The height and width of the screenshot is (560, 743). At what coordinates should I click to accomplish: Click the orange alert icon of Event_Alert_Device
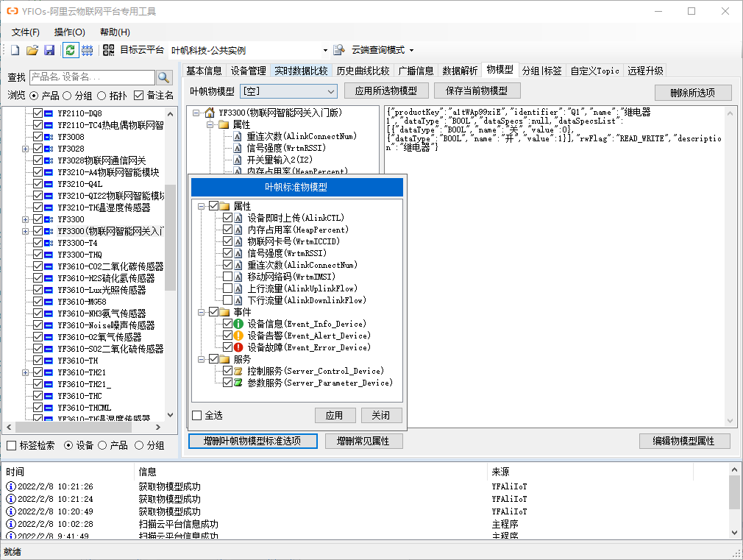(238, 336)
